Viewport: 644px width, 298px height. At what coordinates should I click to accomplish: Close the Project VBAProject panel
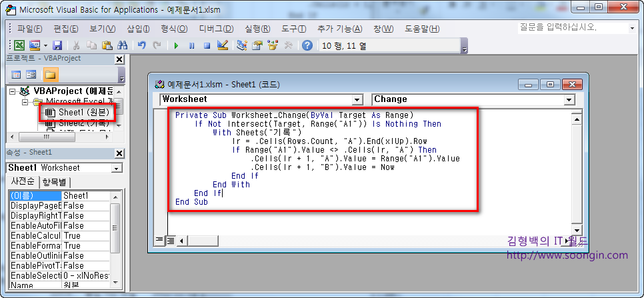point(119,59)
